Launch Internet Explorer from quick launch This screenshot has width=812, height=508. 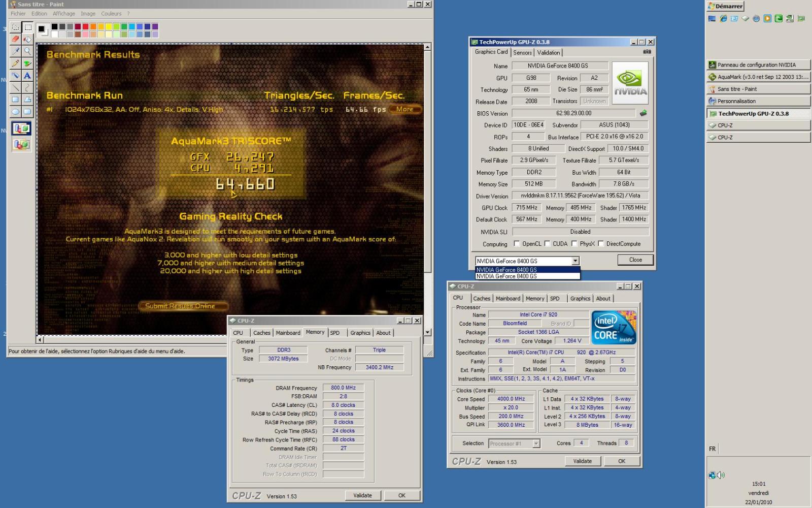(723, 18)
